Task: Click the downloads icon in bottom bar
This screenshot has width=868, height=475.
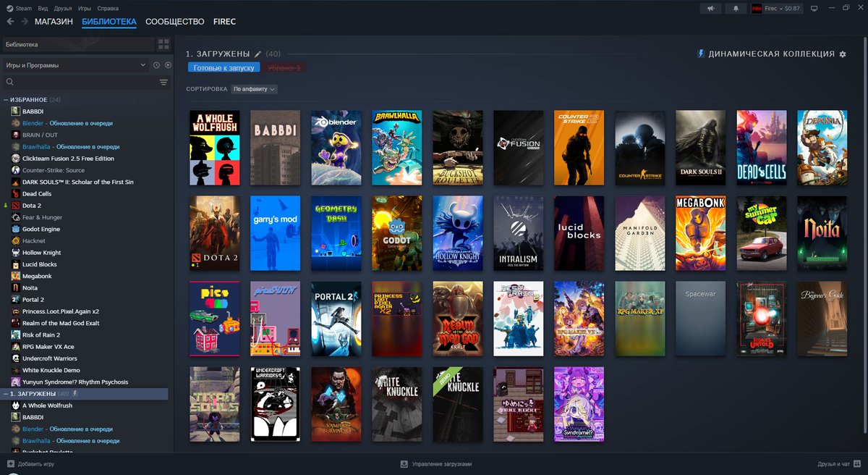Action: click(404, 463)
